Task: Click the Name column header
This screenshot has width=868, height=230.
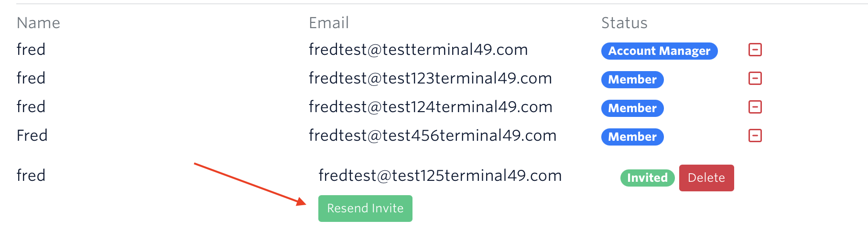Action: click(x=38, y=23)
